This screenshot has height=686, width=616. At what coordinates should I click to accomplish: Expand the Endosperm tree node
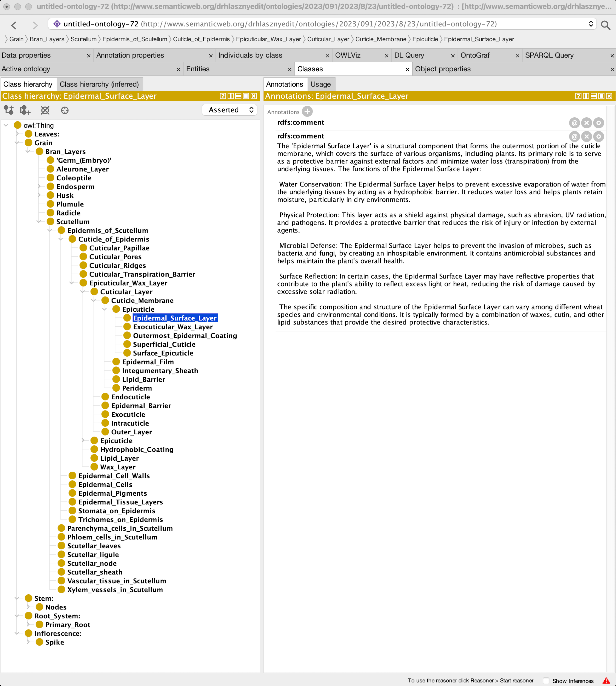39,186
